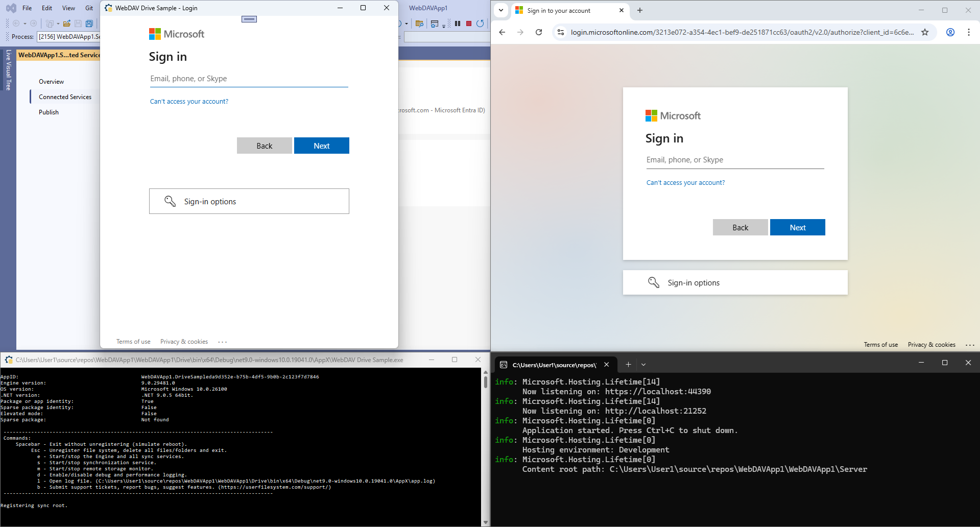Expand the Navigate Backward history dropdown

coord(25,23)
